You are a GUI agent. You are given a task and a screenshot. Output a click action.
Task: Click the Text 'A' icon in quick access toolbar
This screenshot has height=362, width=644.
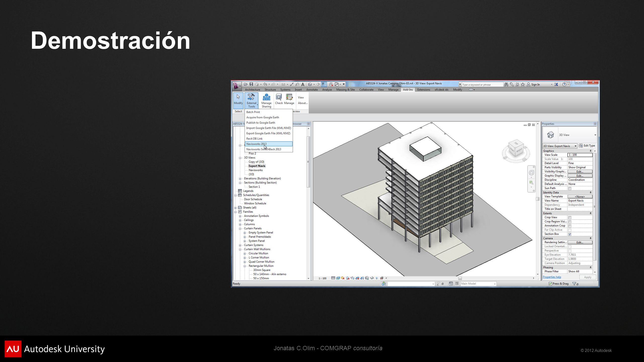pyautogui.click(x=303, y=84)
